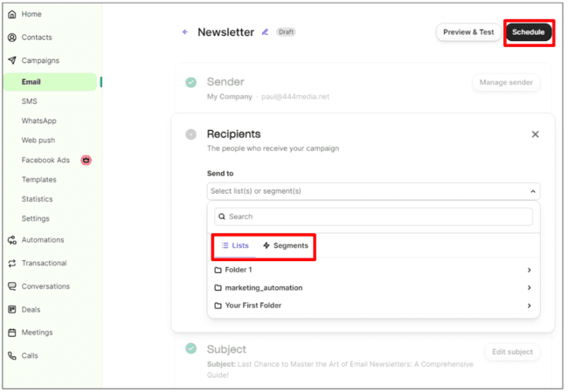The width and height of the screenshot is (568, 392).
Task: Click the Conversations chat icon
Action: [x=12, y=286]
